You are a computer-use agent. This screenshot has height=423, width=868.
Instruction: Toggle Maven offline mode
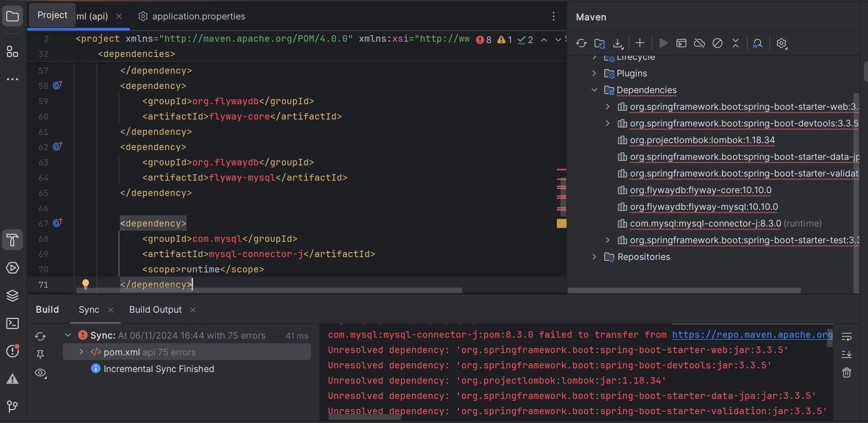[699, 43]
